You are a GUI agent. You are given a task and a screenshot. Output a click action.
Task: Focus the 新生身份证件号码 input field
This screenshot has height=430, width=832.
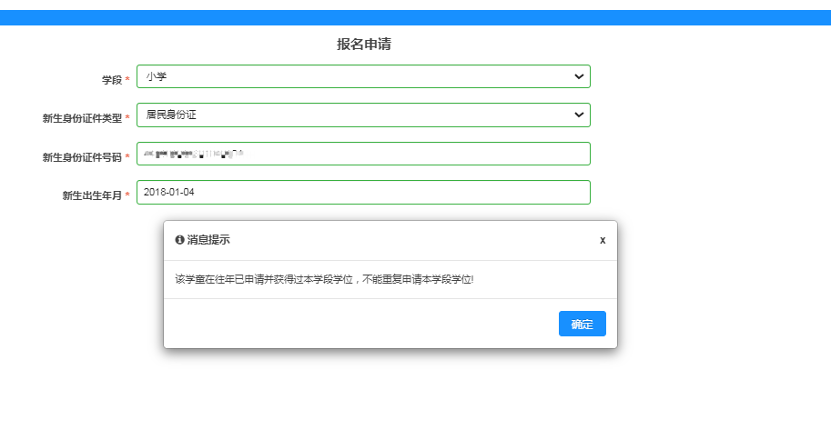click(363, 154)
